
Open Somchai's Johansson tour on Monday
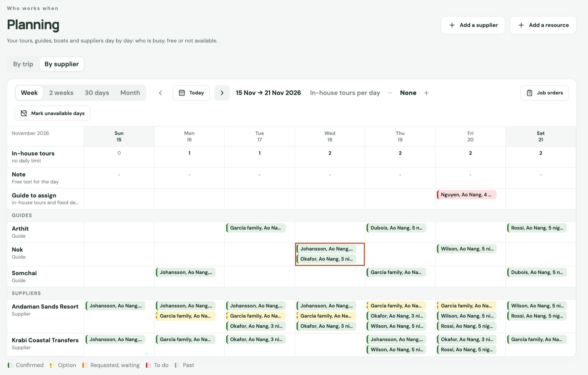pyautogui.click(x=186, y=272)
